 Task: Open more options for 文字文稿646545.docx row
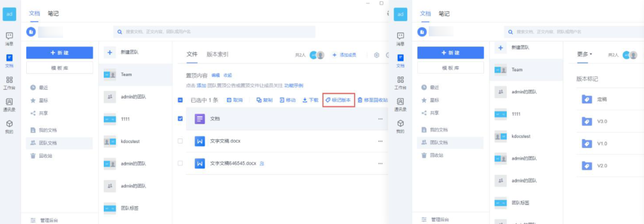pyautogui.click(x=380, y=163)
